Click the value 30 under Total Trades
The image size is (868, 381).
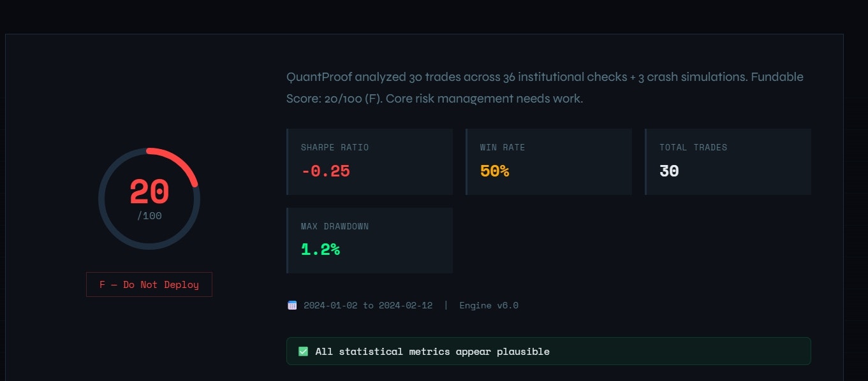coord(669,170)
